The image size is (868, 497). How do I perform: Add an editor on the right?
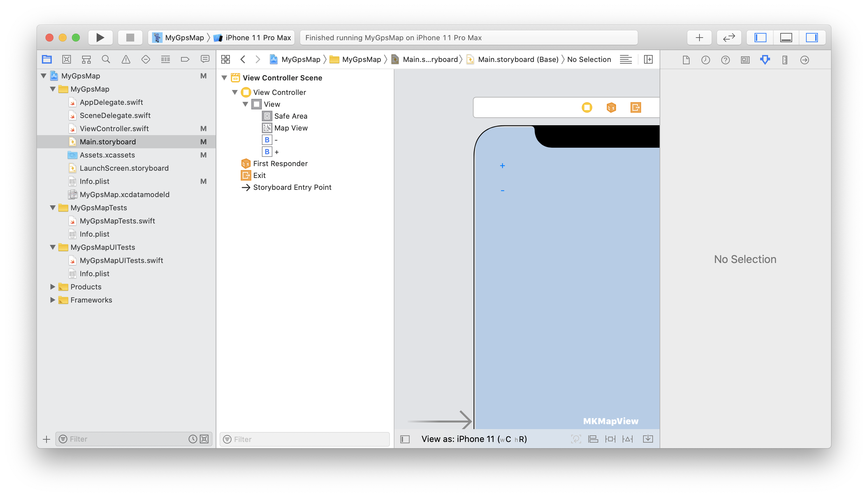click(x=648, y=59)
